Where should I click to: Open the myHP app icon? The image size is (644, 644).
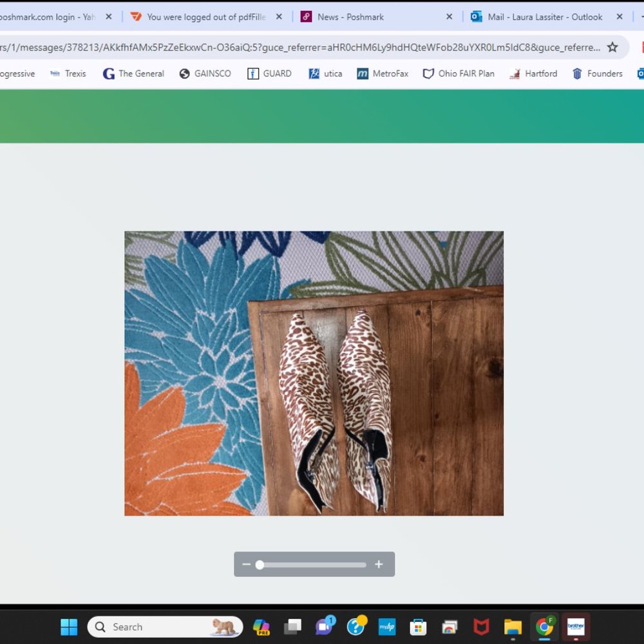pyautogui.click(x=386, y=627)
